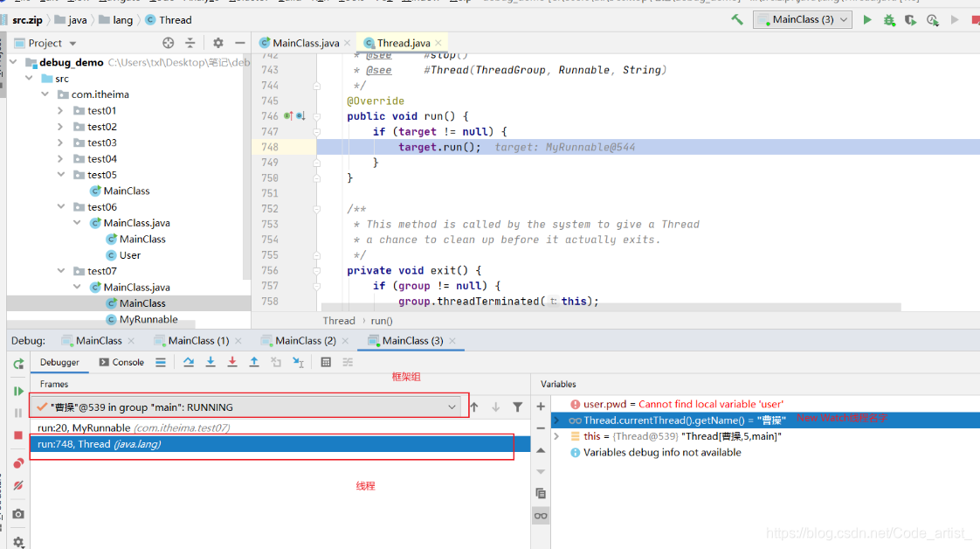This screenshot has width=980, height=549.
Task: Open the Debugger sub-tab
Action: point(59,362)
